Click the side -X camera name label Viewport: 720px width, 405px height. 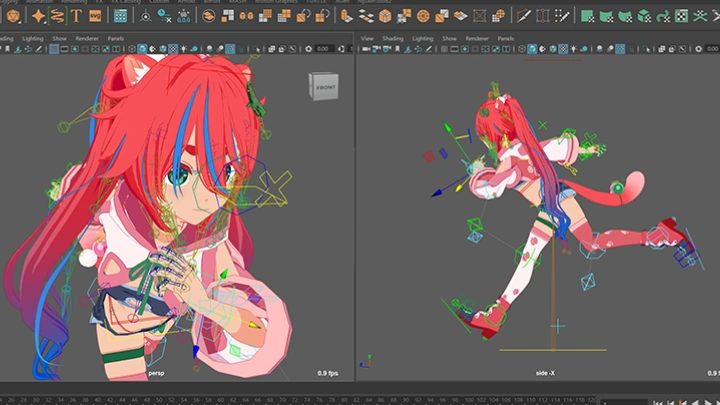coord(545,373)
